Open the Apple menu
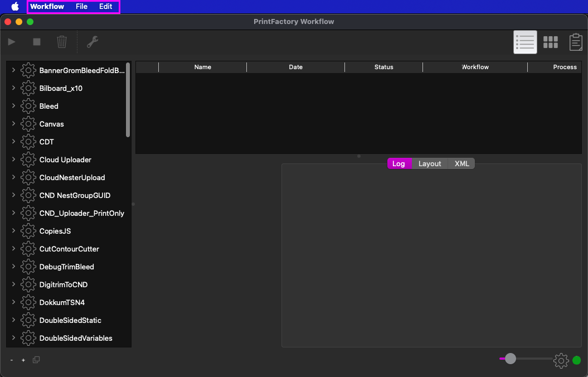The image size is (588, 377). click(x=15, y=6)
